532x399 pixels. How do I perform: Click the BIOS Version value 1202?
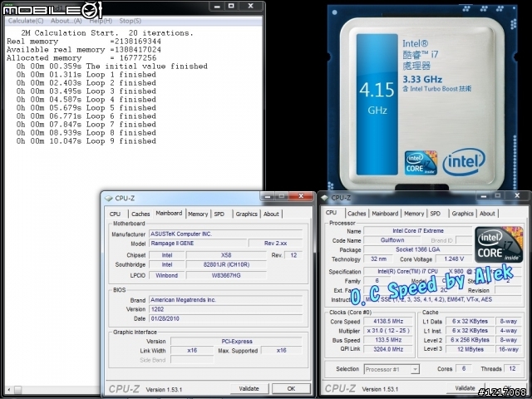pyautogui.click(x=225, y=309)
